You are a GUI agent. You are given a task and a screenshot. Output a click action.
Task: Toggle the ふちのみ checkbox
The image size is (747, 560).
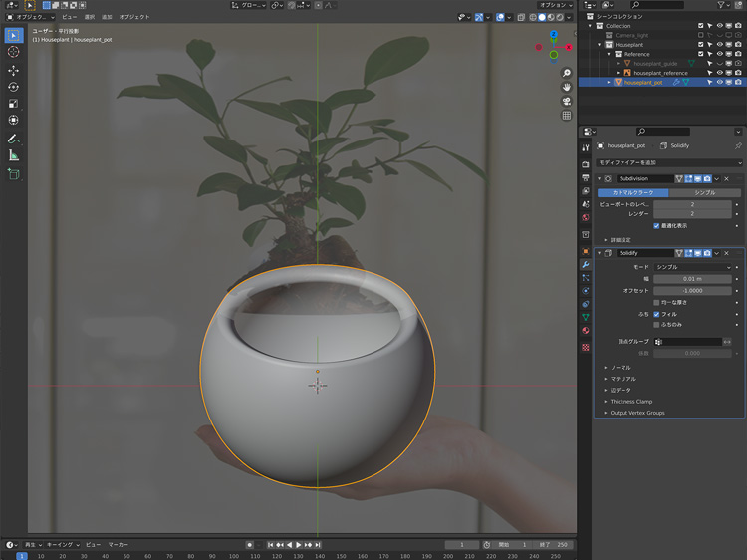pos(655,325)
